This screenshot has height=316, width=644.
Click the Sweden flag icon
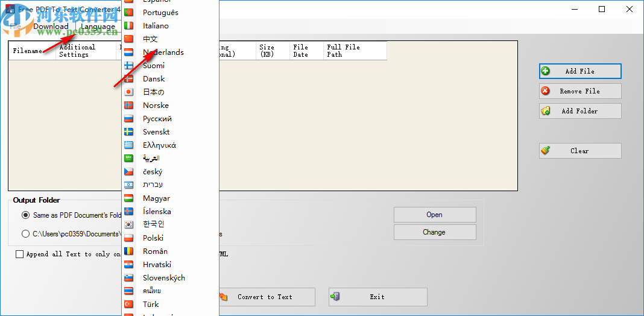click(x=128, y=132)
